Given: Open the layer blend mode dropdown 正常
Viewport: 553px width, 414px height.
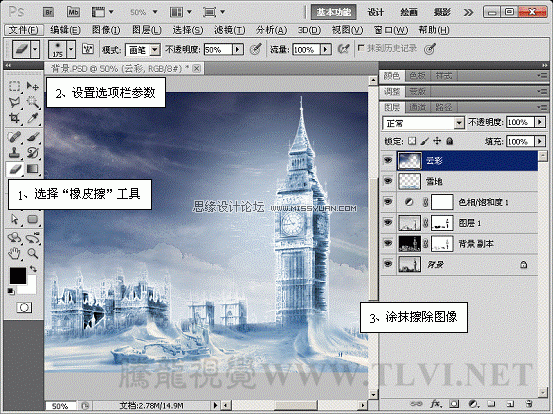Looking at the screenshot, I should (423, 123).
